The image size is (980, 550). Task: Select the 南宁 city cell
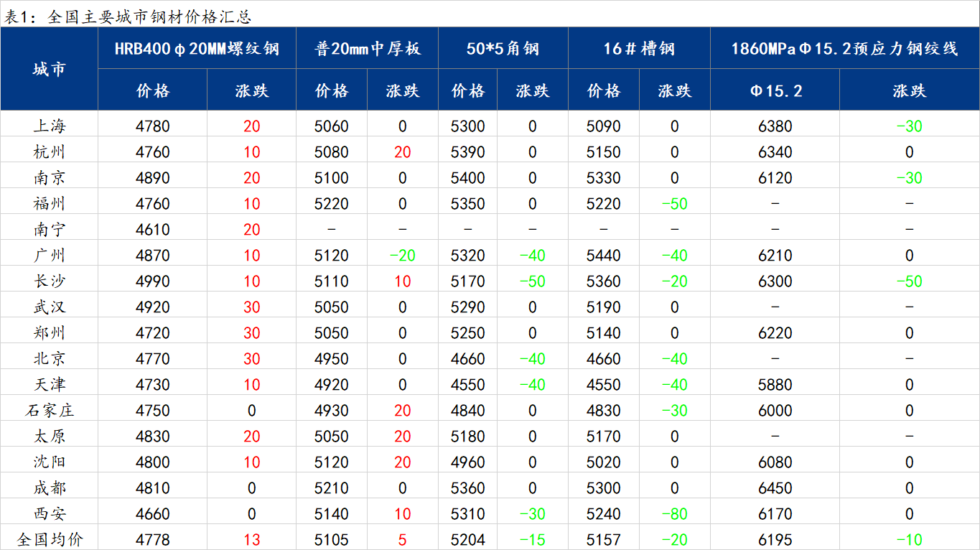(49, 230)
